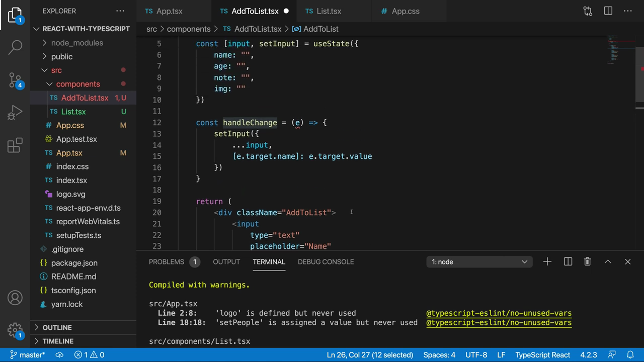Select terminal instance dropdown '1: node'

coord(479,261)
